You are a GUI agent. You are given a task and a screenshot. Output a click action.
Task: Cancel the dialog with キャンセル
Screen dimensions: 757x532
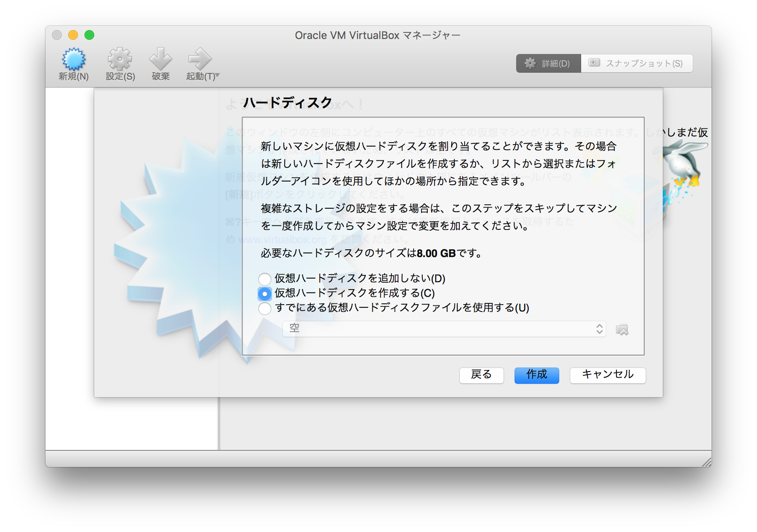[608, 375]
